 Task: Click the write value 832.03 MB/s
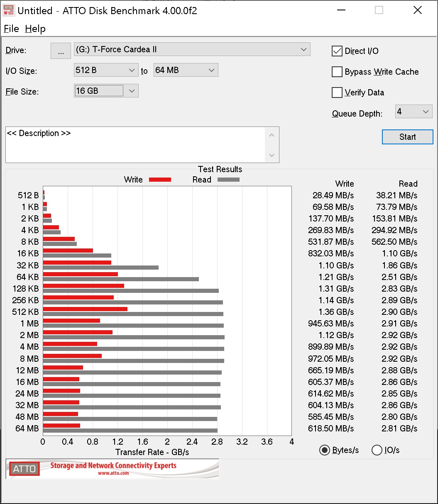331,253
